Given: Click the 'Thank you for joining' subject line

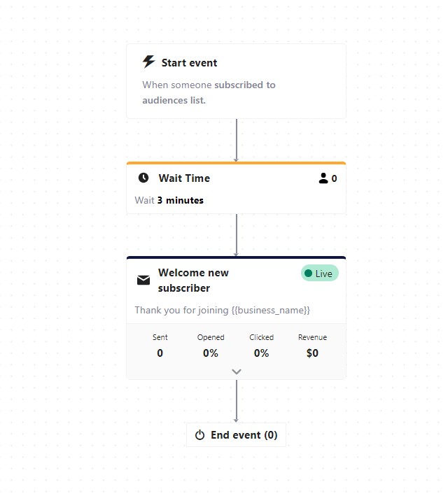Looking at the screenshot, I should point(222,310).
